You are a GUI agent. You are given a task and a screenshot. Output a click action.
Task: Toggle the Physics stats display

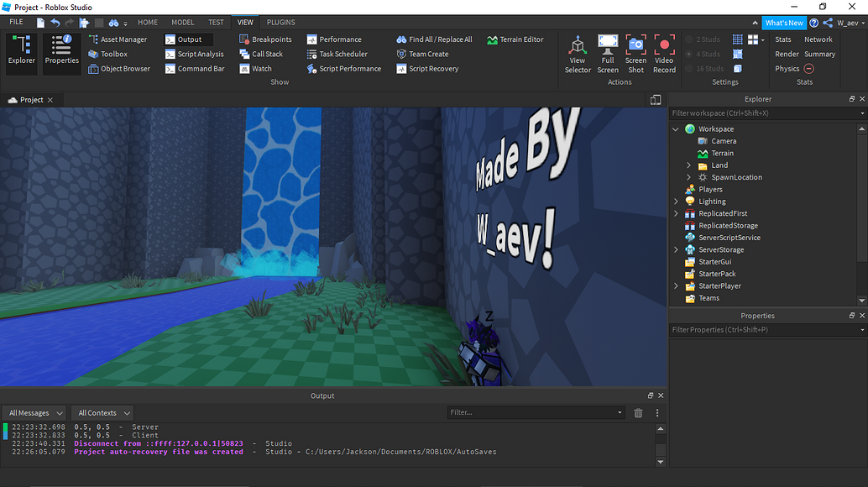pyautogui.click(x=787, y=68)
